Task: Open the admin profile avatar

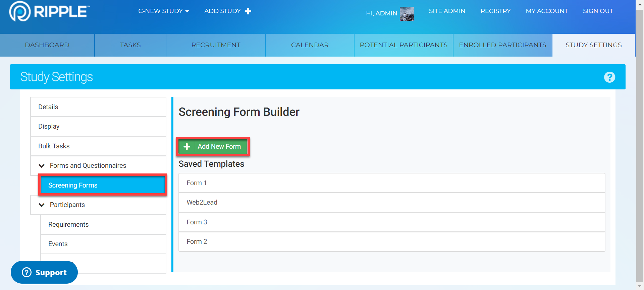Action: 407,14
